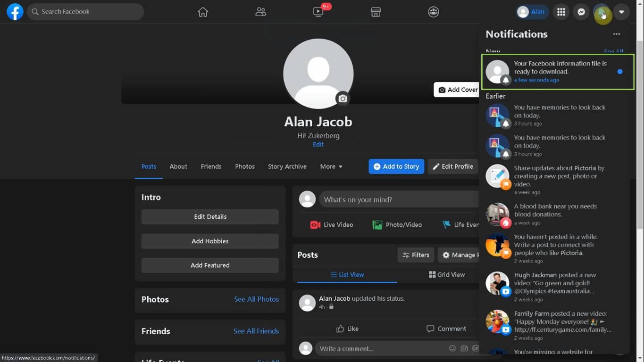
Task: Open the Marketplace icon
Action: click(x=376, y=12)
